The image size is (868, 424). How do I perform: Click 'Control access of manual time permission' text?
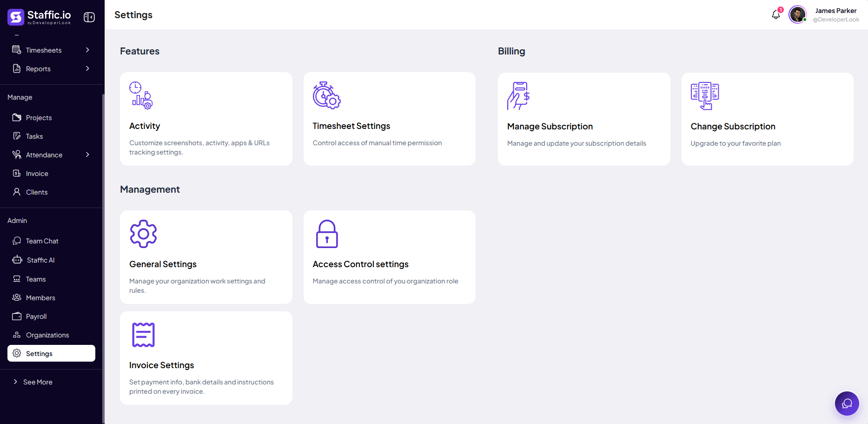(x=377, y=143)
